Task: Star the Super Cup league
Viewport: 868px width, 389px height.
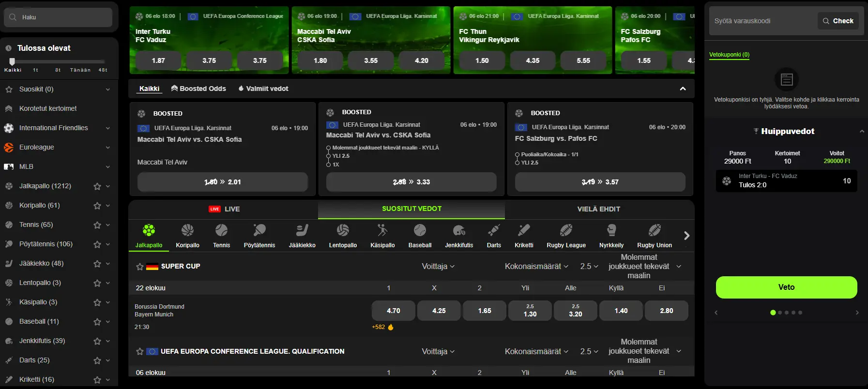Action: pos(140,267)
